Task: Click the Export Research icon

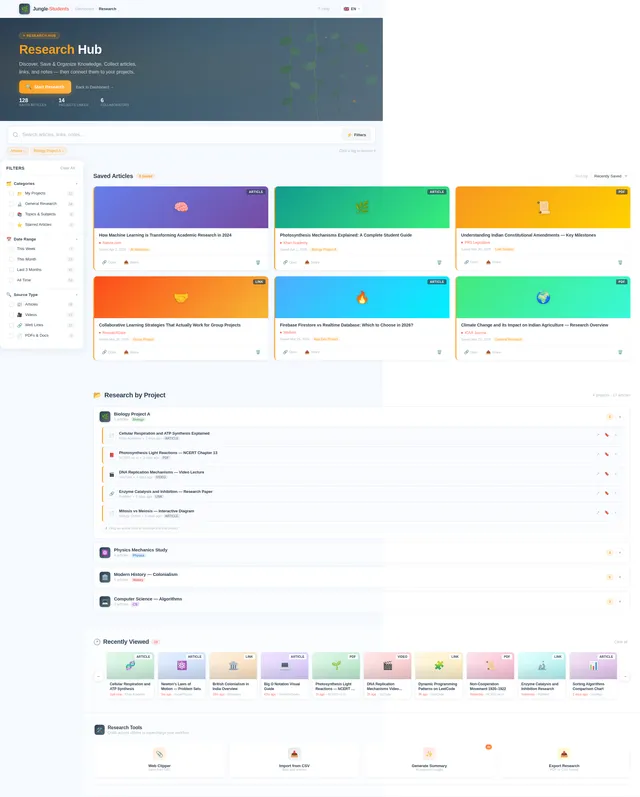Action: click(x=564, y=754)
